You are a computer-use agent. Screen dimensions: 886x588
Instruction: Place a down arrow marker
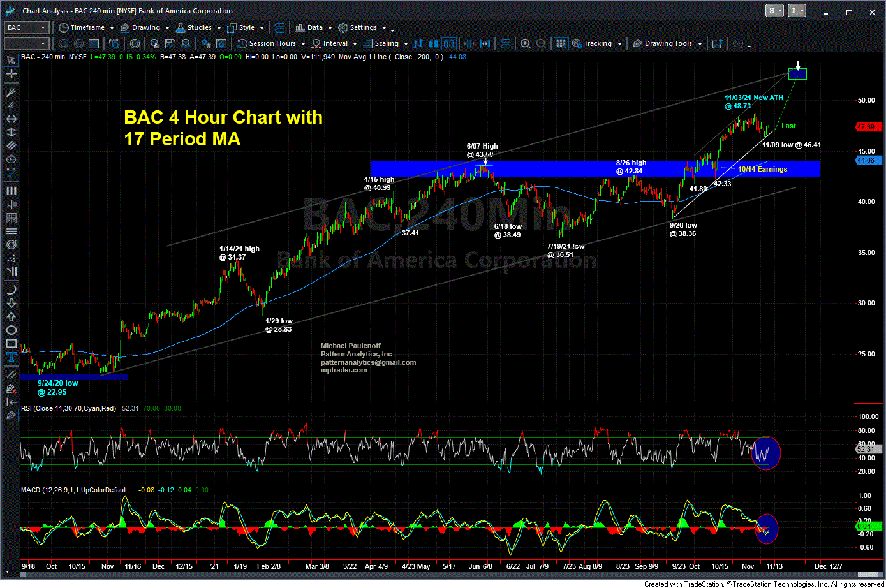click(x=11, y=304)
